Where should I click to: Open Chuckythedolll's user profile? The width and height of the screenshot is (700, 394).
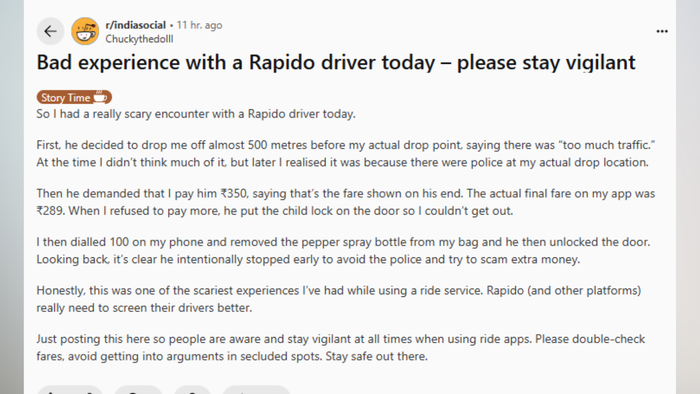click(139, 39)
